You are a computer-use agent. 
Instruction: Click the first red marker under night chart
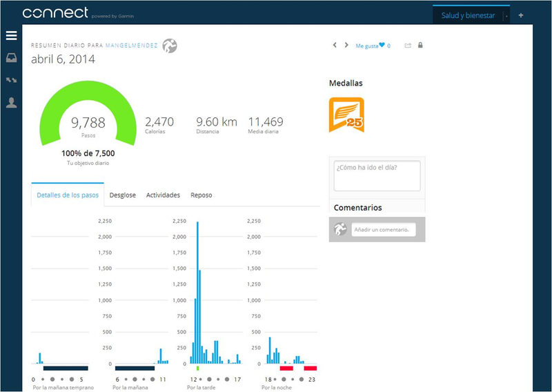point(286,368)
